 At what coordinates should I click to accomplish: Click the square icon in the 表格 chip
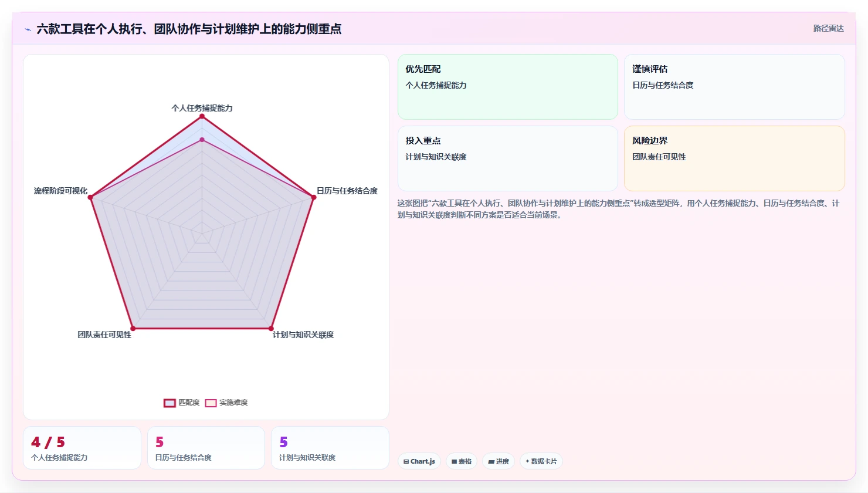pyautogui.click(x=454, y=462)
